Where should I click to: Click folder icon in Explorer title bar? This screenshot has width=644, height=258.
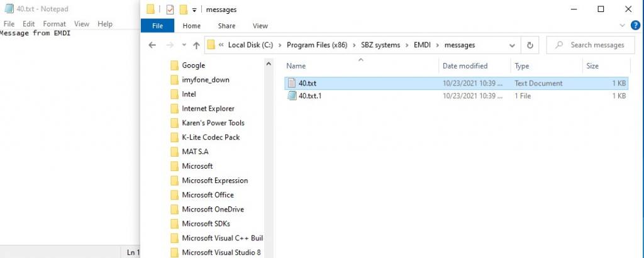click(151, 9)
